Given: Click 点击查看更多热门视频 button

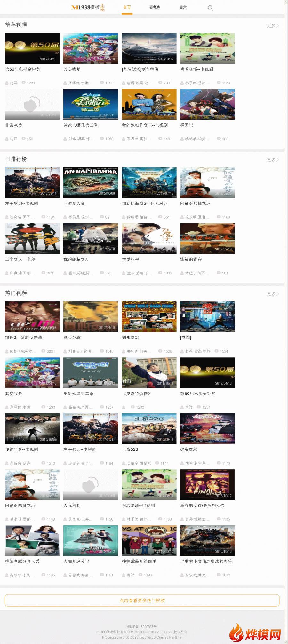Looking at the screenshot, I should (x=142, y=600).
